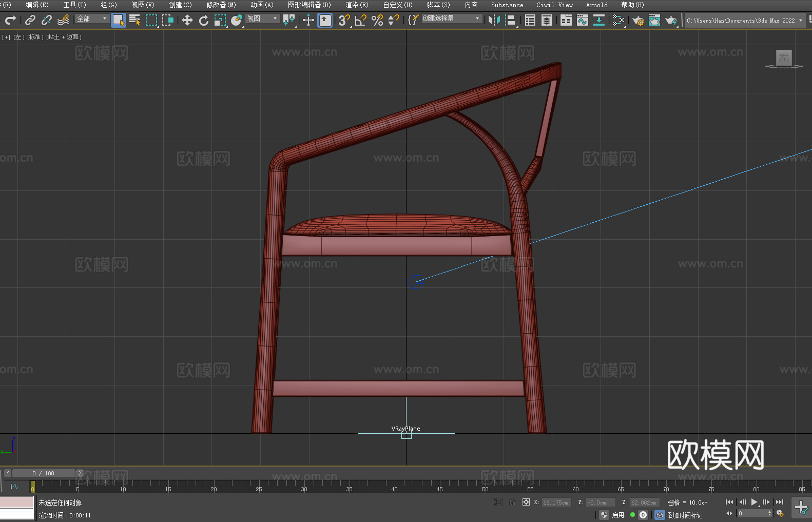Image resolution: width=812 pixels, height=522 pixels.
Task: Open Rendered Frame Window icon
Action: coord(654,20)
